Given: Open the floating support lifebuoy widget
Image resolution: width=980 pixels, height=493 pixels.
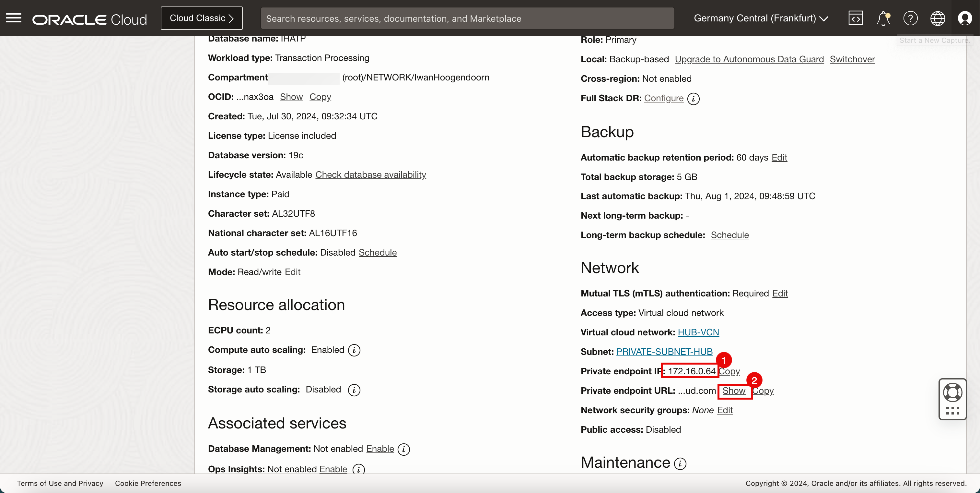Looking at the screenshot, I should (x=952, y=393).
